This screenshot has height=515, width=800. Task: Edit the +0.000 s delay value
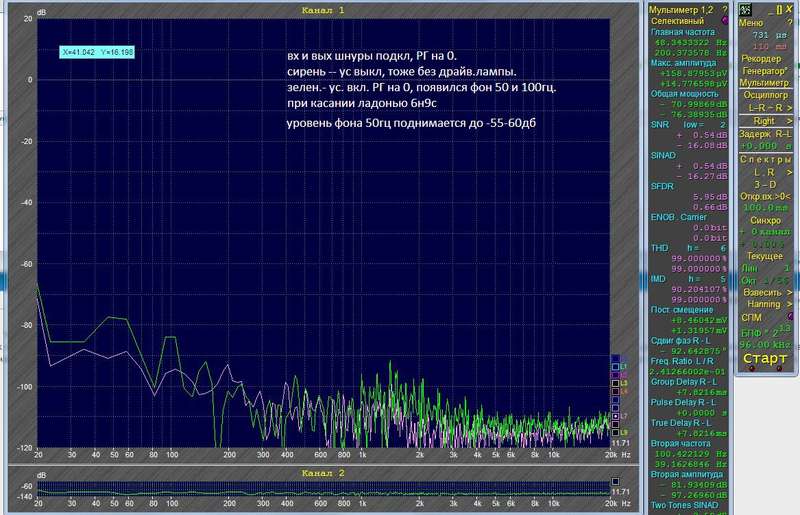pos(765,146)
